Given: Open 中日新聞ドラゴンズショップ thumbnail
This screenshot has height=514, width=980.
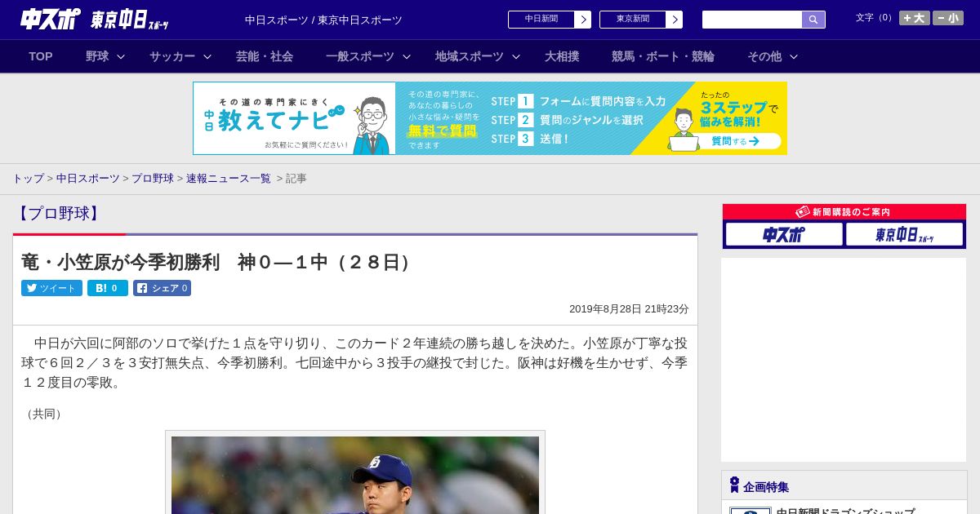Looking at the screenshot, I should click(x=751, y=511).
